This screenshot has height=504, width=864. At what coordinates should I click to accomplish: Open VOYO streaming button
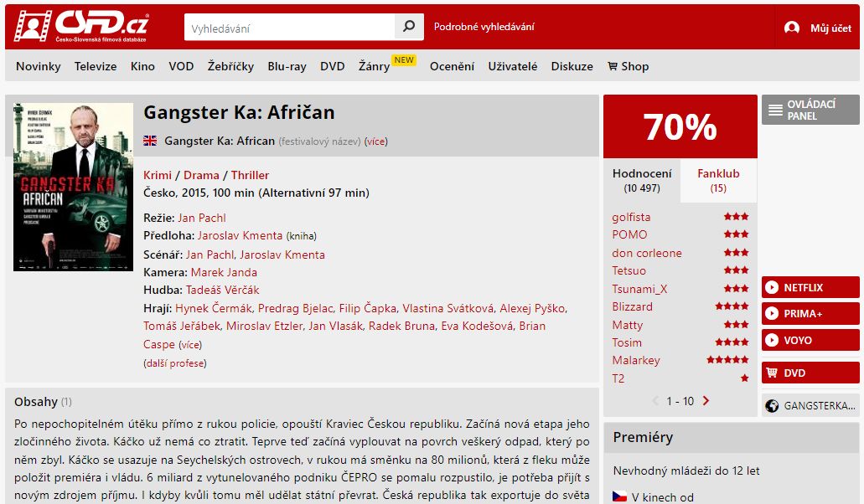pyautogui.click(x=810, y=340)
